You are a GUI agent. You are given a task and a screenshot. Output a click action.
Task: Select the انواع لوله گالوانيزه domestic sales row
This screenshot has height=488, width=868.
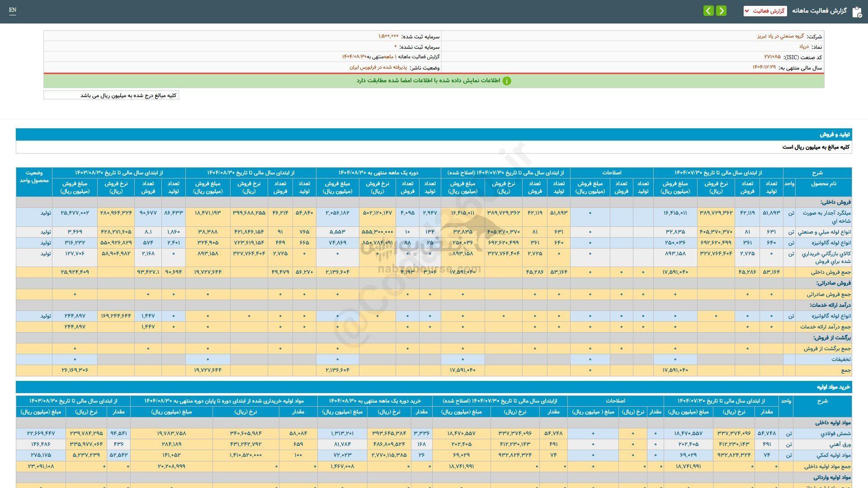pyautogui.click(x=832, y=243)
